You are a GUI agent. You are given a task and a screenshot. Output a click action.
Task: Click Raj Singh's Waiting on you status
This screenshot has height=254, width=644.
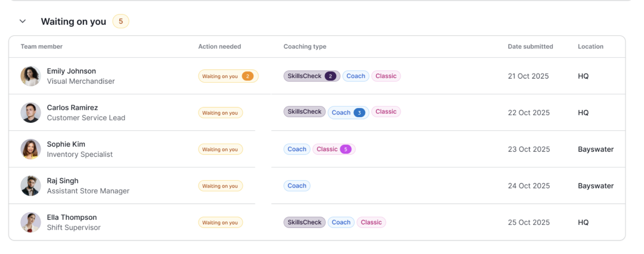click(x=220, y=186)
